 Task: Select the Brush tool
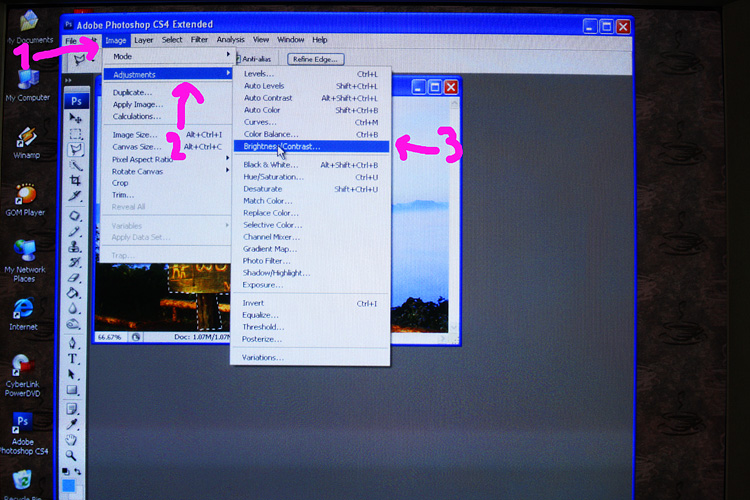74,232
